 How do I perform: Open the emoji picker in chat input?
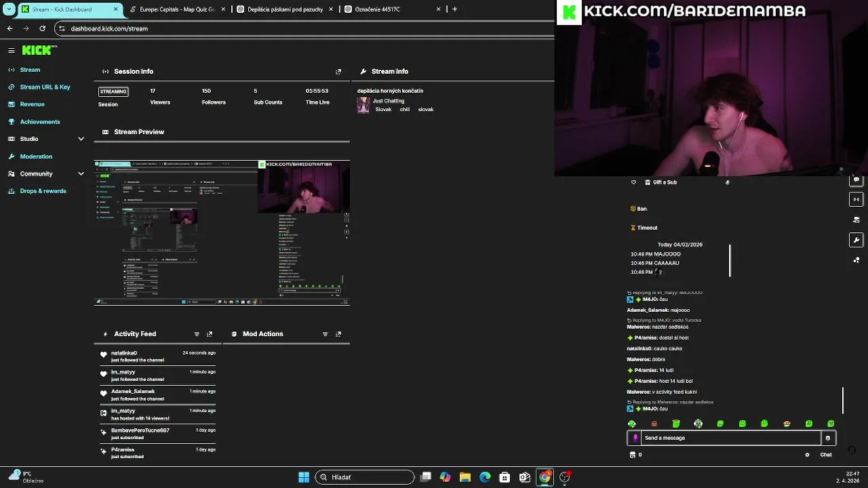(828, 439)
